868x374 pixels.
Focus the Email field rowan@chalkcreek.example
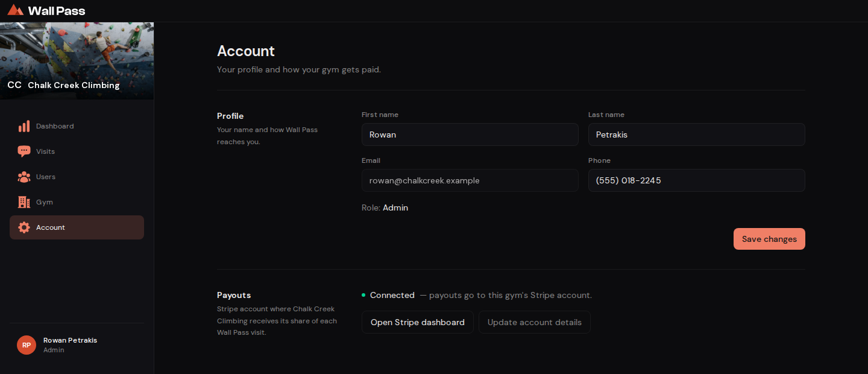tap(470, 180)
